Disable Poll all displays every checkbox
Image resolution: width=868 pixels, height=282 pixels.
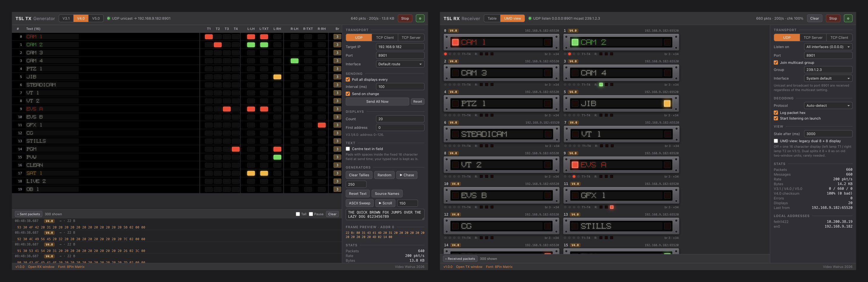(x=348, y=80)
